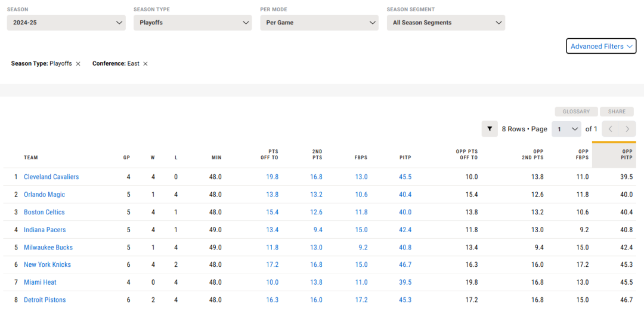Open the Season 2024-25 dropdown
Image resolution: width=644 pixels, height=311 pixels.
(66, 23)
